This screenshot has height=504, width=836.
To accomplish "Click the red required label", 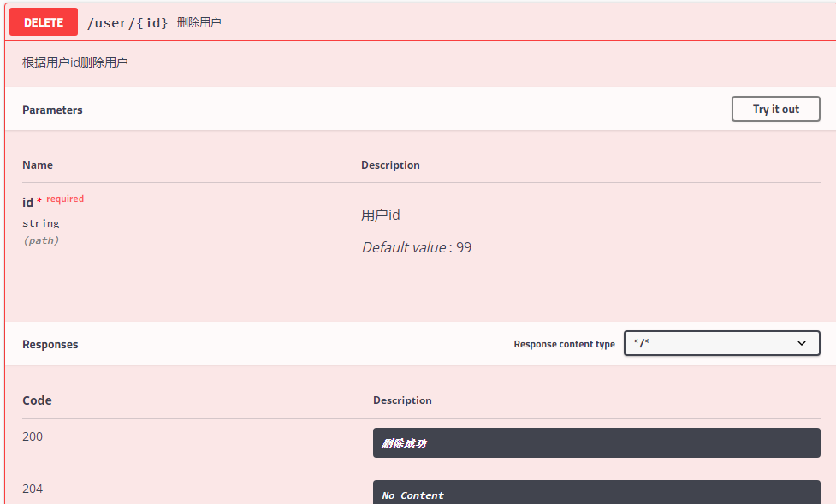I will (x=65, y=199).
